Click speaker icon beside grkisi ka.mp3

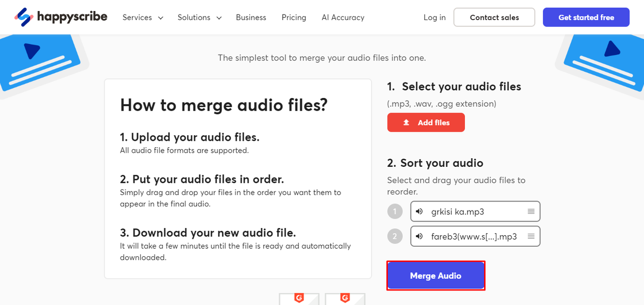click(419, 212)
